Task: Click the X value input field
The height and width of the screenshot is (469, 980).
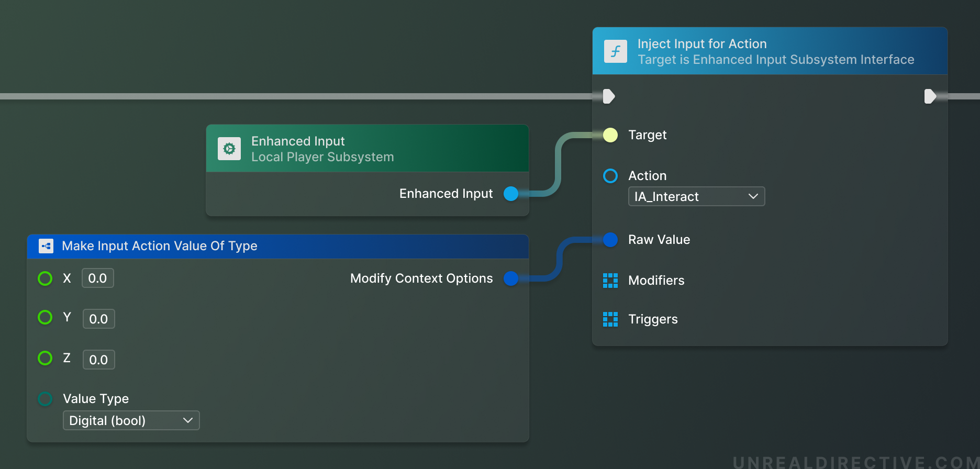Action: tap(97, 278)
